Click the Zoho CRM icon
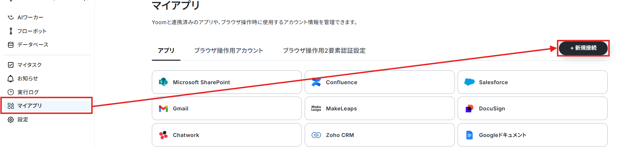This screenshot has height=148, width=644. 316,135
